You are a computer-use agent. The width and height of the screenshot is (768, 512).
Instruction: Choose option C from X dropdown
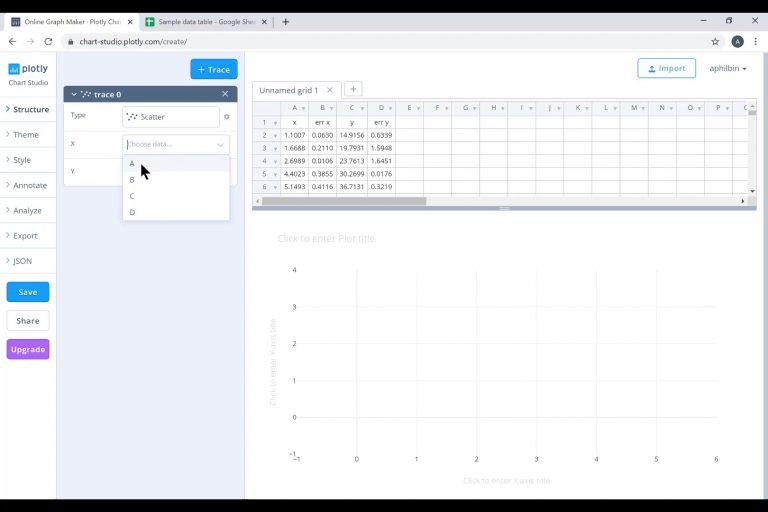tap(176, 196)
